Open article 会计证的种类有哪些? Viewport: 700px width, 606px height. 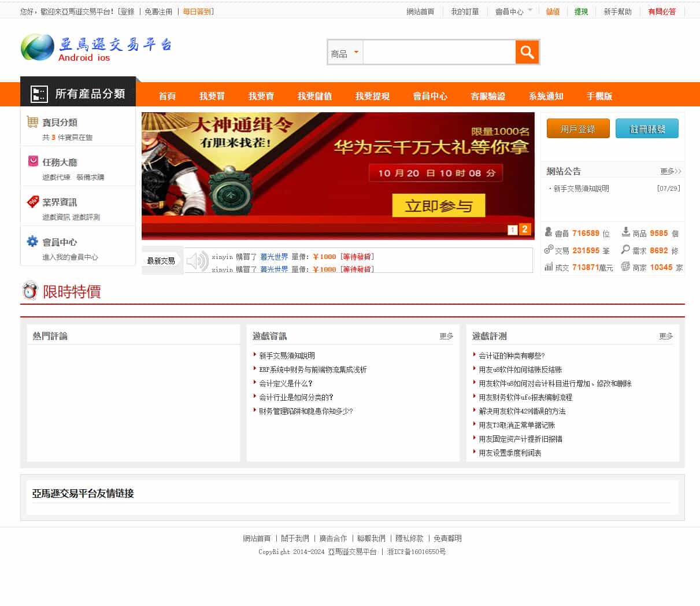tap(512, 356)
